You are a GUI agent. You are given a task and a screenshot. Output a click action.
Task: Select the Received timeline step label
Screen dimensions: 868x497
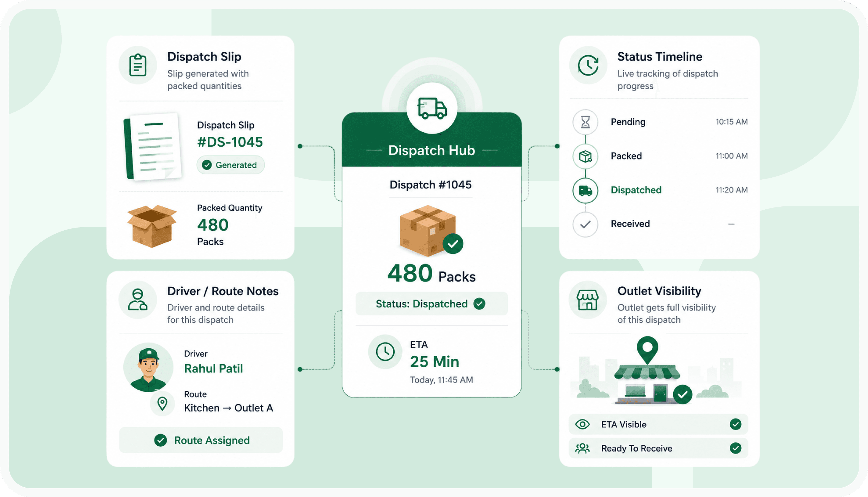(x=630, y=224)
